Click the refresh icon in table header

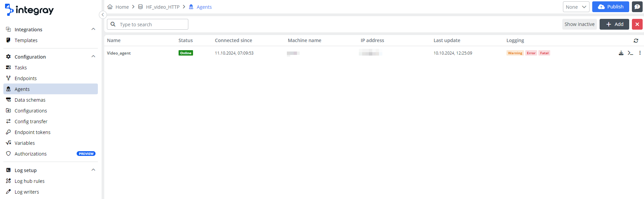click(636, 40)
